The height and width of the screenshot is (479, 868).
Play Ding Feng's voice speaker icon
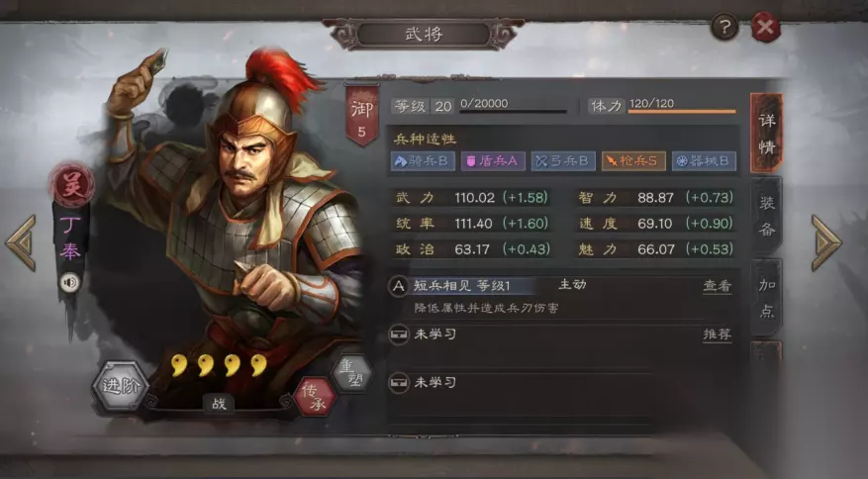[x=69, y=283]
